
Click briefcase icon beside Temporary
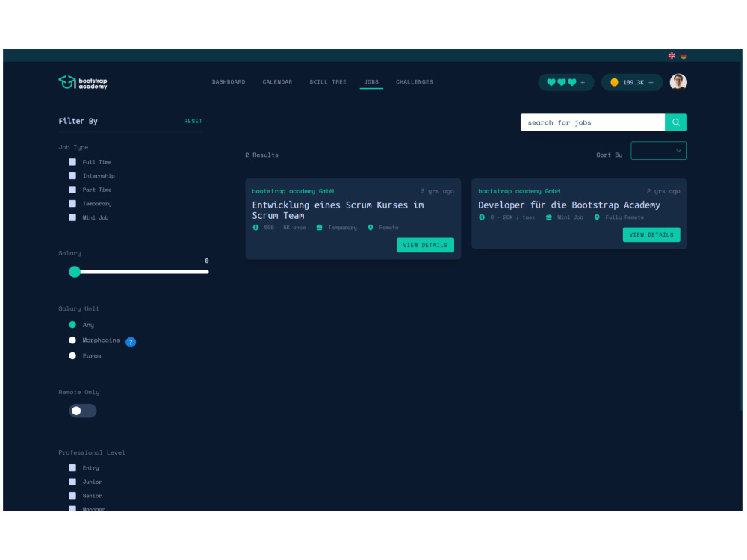[319, 228]
